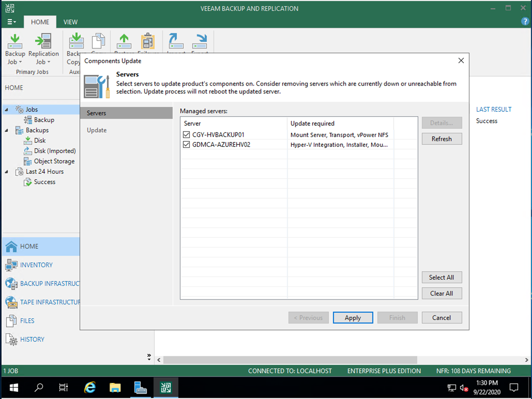Click 'Mount Server, Transport, vPower NFS' cell
This screenshot has width=532, height=399.
click(339, 135)
